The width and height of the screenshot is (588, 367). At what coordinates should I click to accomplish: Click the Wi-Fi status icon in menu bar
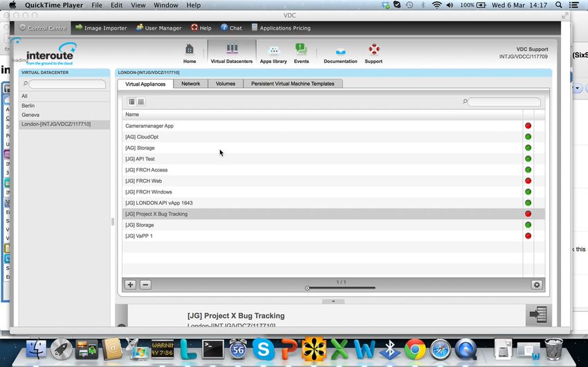pyautogui.click(x=437, y=5)
